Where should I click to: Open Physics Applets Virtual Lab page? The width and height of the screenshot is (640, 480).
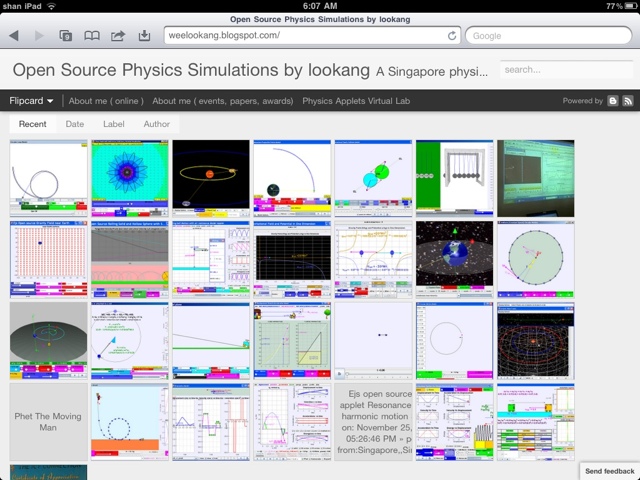(x=356, y=101)
